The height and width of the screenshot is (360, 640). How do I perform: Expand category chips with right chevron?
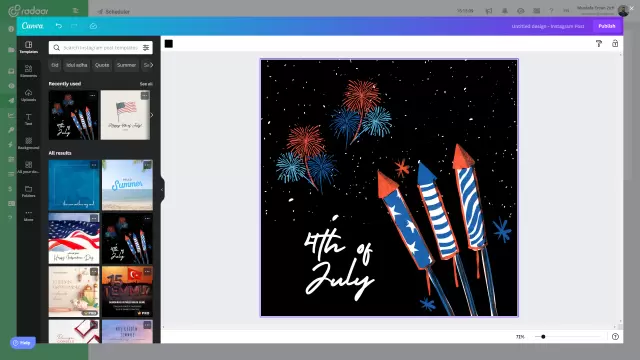click(x=151, y=65)
